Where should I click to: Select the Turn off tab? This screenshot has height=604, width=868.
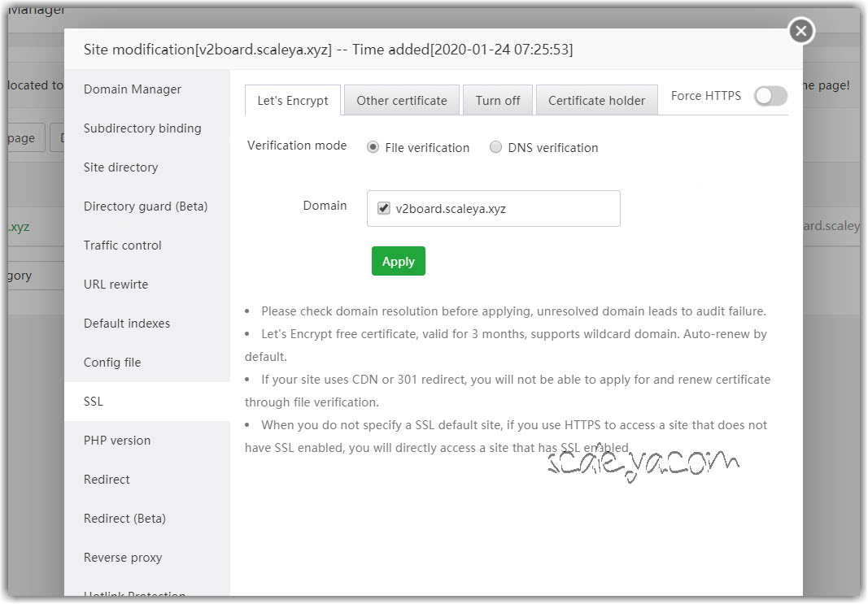click(x=497, y=101)
